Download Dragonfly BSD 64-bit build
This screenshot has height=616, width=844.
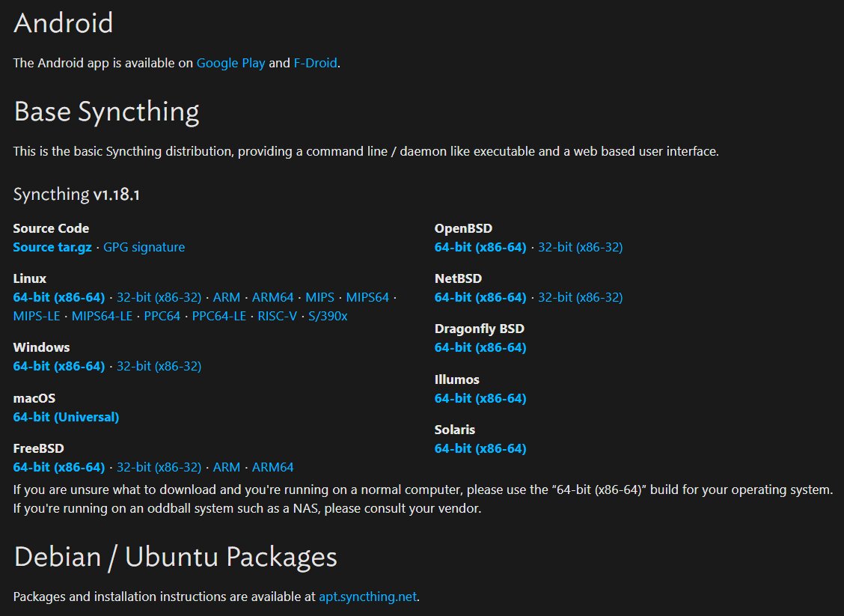point(480,347)
